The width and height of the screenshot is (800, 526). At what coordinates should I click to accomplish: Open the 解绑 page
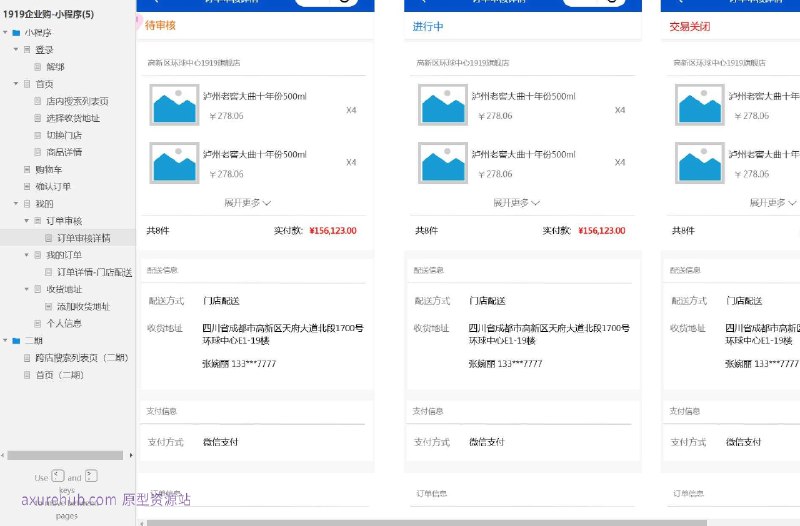(55, 67)
